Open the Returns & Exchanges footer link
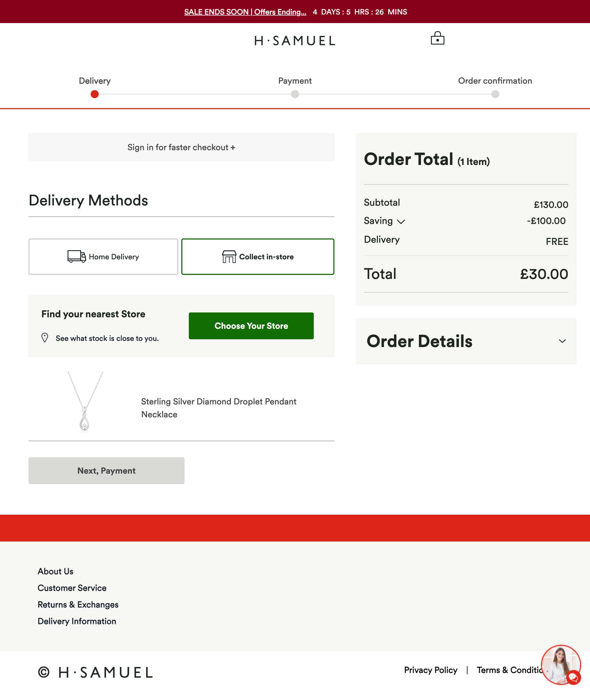The image size is (590, 700). [x=78, y=605]
